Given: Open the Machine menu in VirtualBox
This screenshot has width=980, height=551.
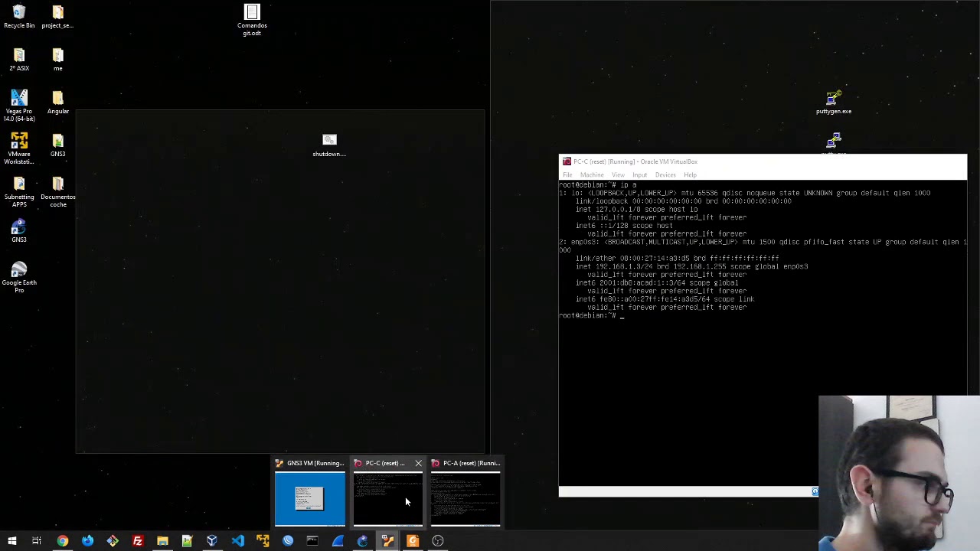Looking at the screenshot, I should point(592,175).
